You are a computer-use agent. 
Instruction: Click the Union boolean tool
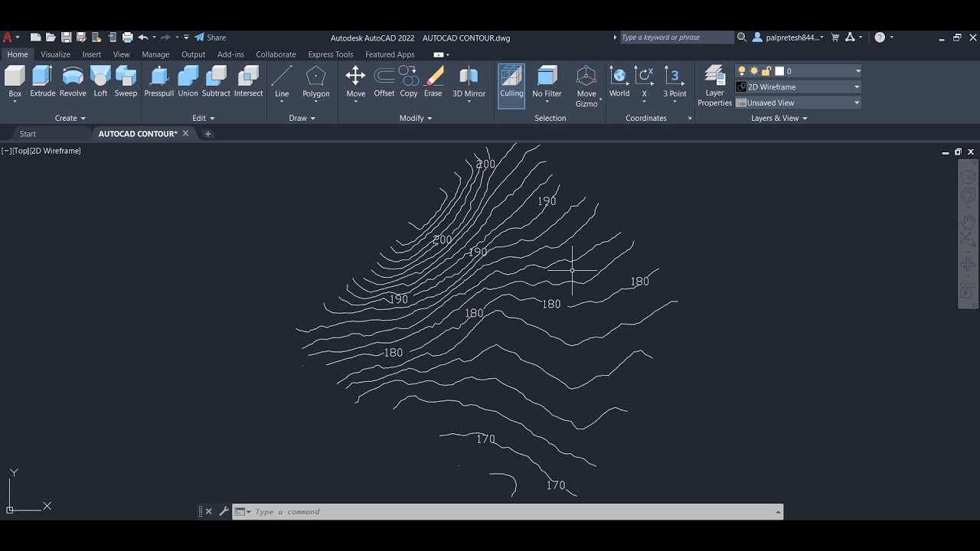click(x=188, y=83)
